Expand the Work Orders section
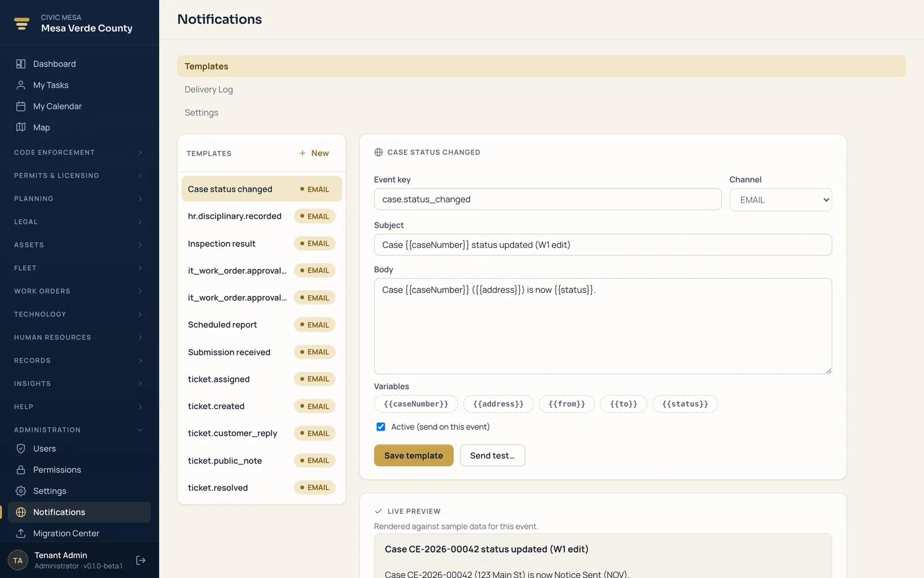 point(78,291)
